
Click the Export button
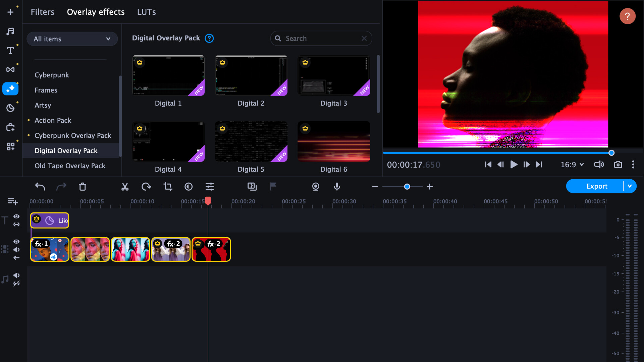tap(597, 186)
